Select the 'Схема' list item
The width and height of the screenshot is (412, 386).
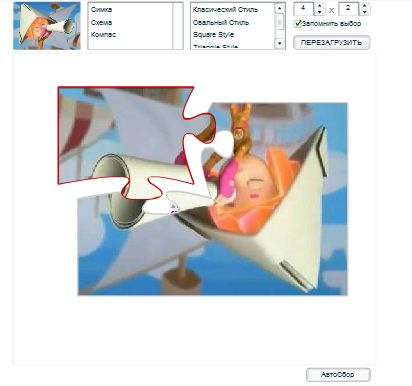(101, 22)
